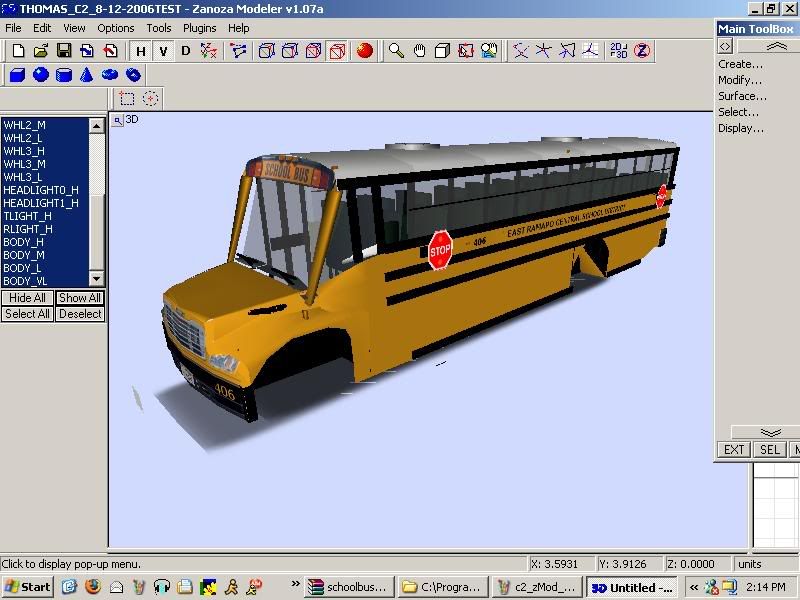Toggle the V axis constraint button
The width and height of the screenshot is (800, 600).
pyautogui.click(x=163, y=51)
